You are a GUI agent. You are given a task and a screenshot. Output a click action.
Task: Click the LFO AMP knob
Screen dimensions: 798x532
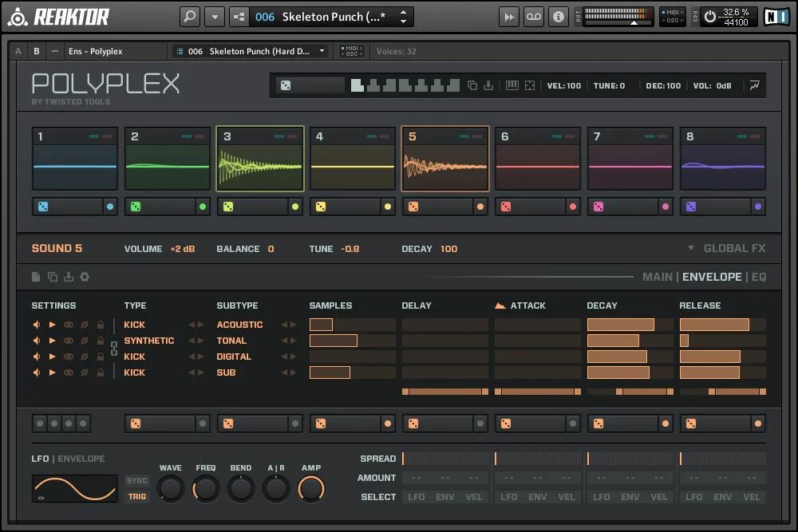pos(311,489)
